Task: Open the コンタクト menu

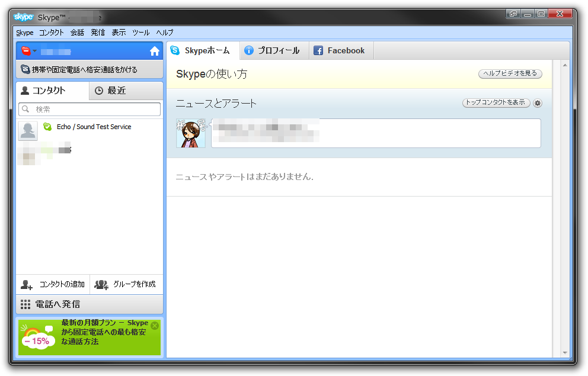Action: [52, 33]
